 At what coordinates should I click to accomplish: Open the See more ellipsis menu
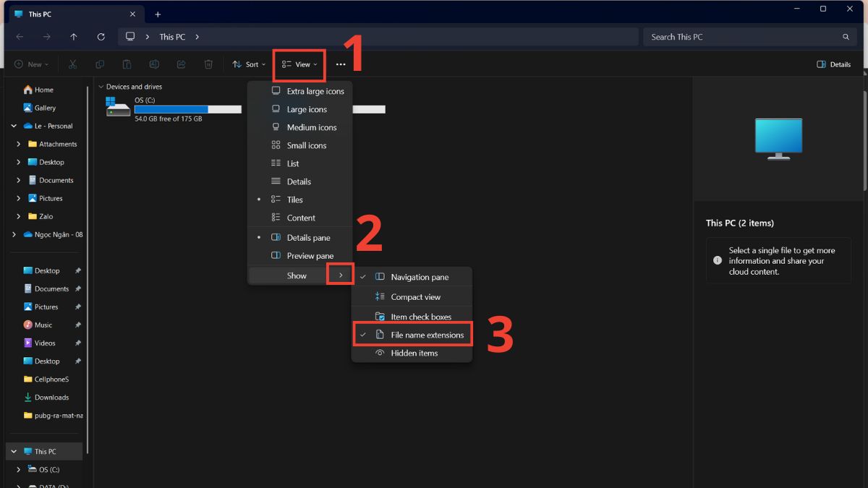tap(341, 64)
